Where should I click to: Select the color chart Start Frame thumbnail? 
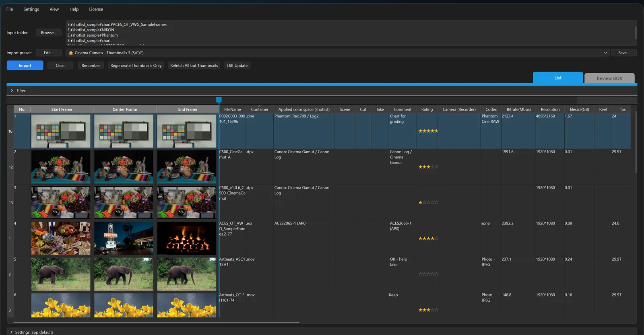coord(61,131)
